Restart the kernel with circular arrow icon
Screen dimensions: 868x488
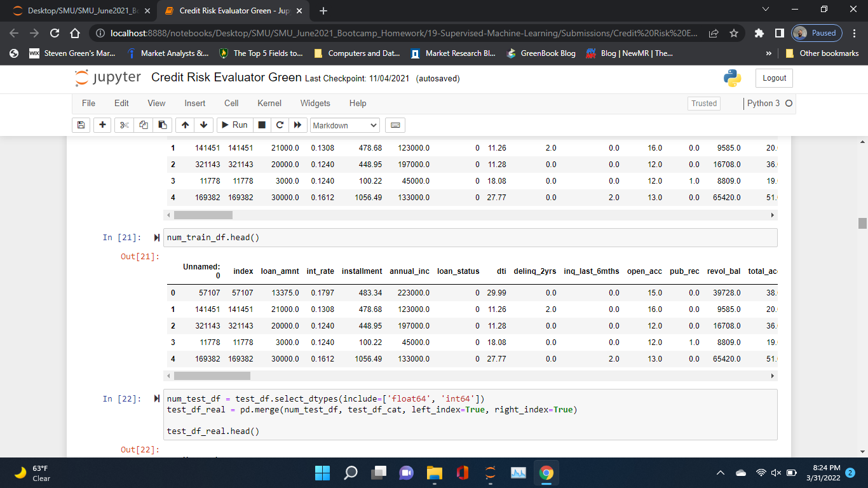point(279,125)
